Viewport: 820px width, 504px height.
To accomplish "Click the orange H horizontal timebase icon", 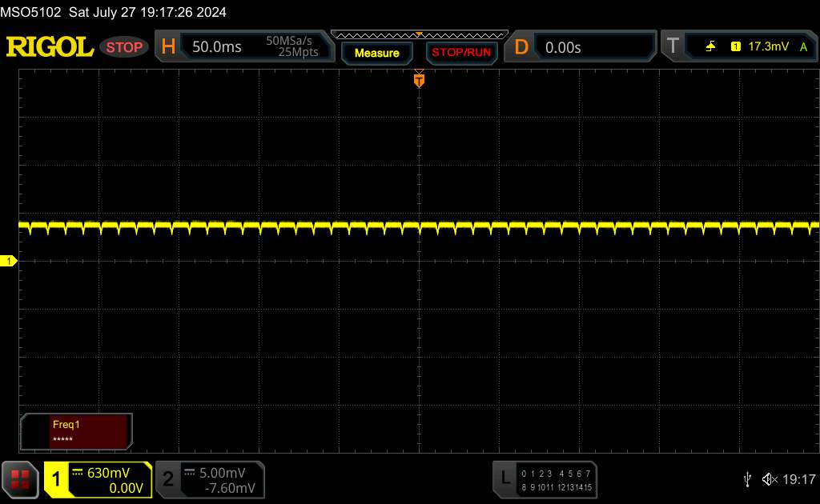I will 168,47.
